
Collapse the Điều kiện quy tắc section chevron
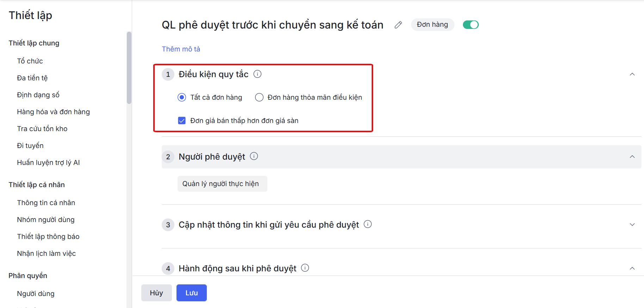click(x=632, y=74)
